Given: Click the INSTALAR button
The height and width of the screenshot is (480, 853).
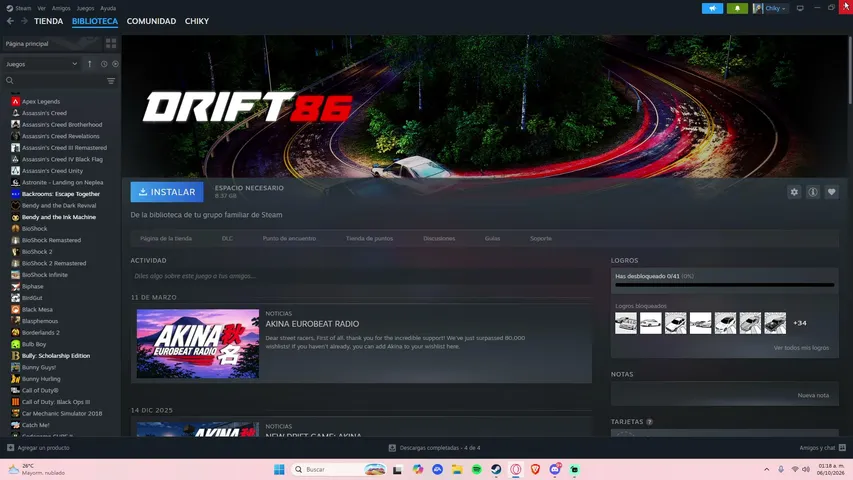Looking at the screenshot, I should pos(167,192).
